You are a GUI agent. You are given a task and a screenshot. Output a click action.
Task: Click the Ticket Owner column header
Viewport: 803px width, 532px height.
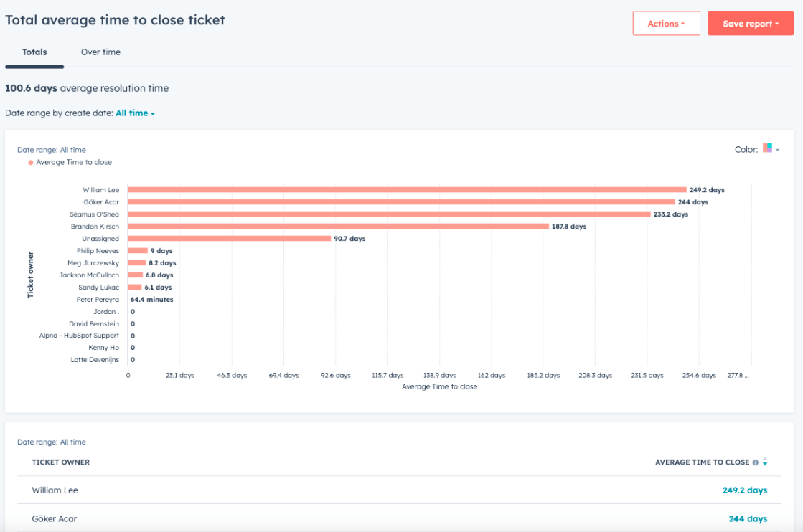60,462
